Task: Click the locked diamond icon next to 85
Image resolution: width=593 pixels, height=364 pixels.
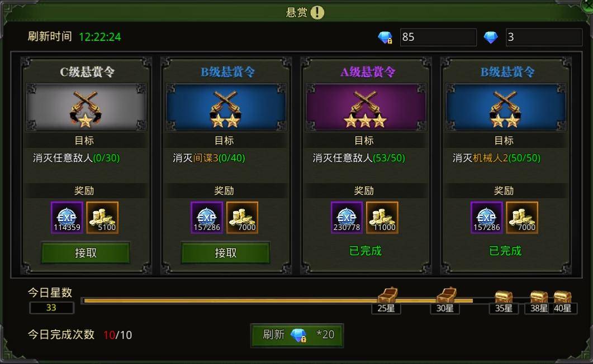Action: coord(386,37)
